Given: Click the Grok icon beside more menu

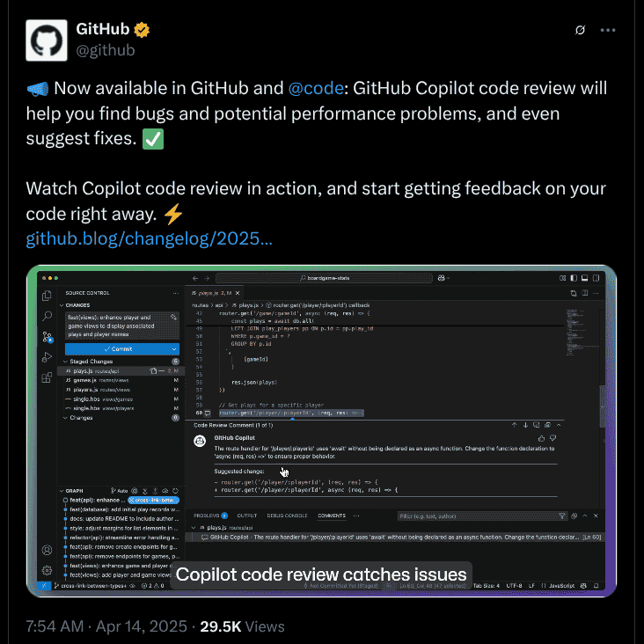Looking at the screenshot, I should pyautogui.click(x=580, y=30).
